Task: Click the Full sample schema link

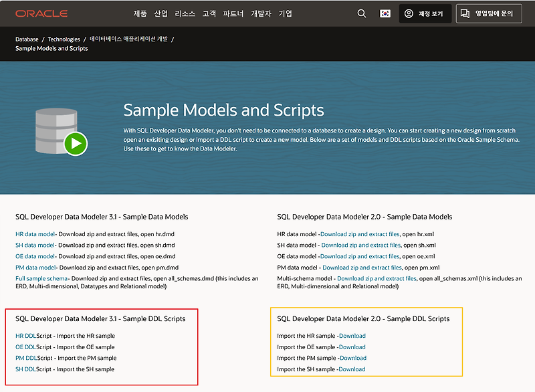Action: tap(40, 278)
